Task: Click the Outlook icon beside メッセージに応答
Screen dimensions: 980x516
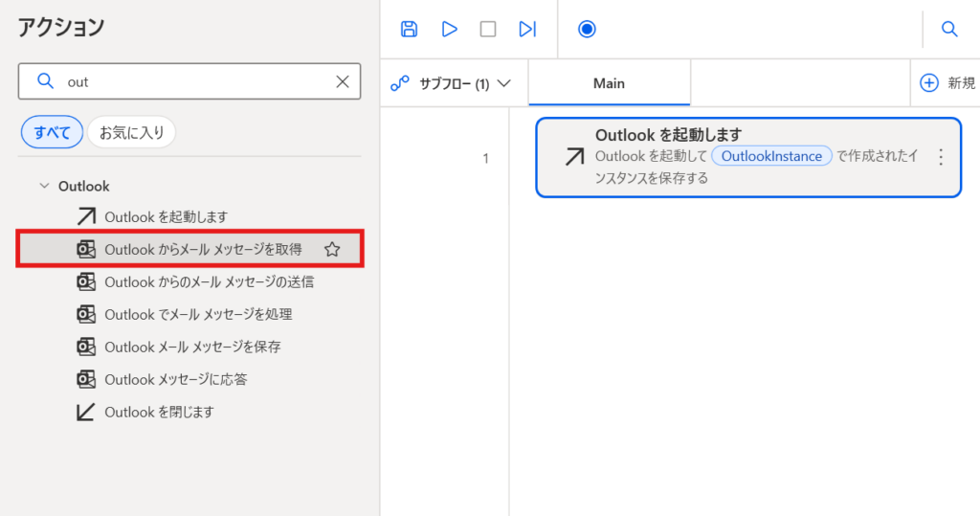Action: point(85,379)
